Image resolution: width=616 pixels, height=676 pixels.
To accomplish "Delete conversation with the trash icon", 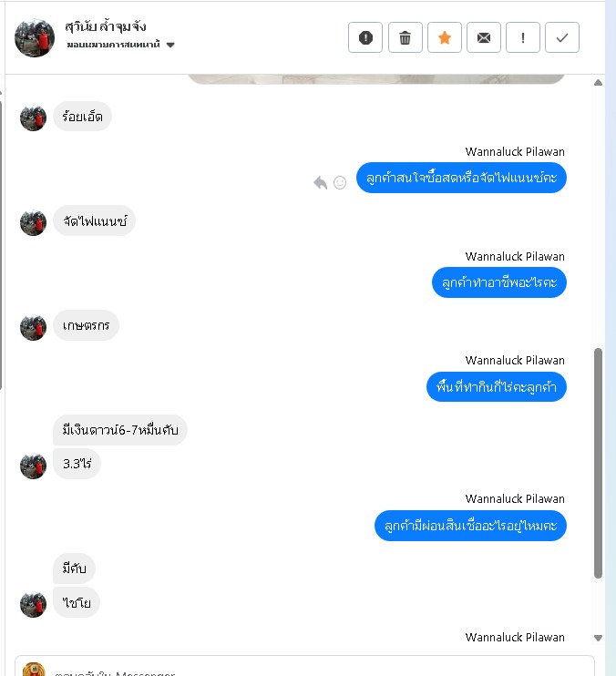I will (405, 37).
